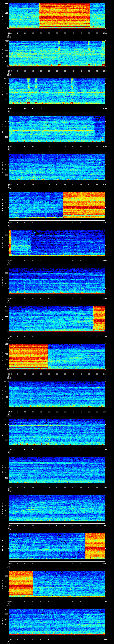Click the 13:17:00 time label
This screenshot has height=644, width=114.
[x=9, y=147]
